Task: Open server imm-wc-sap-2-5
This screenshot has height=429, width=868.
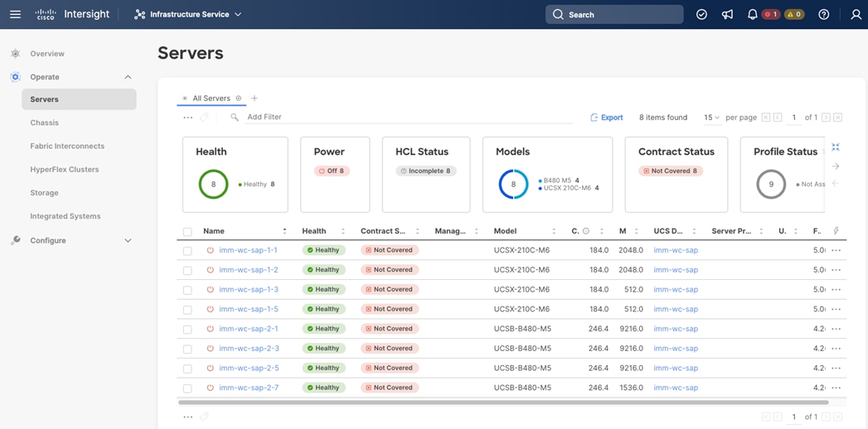Action: (249, 369)
